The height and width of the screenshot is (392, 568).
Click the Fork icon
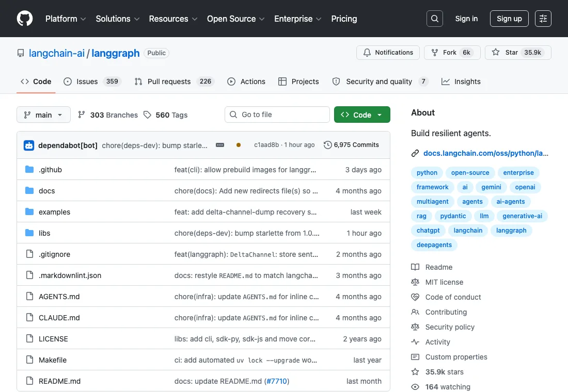(435, 53)
